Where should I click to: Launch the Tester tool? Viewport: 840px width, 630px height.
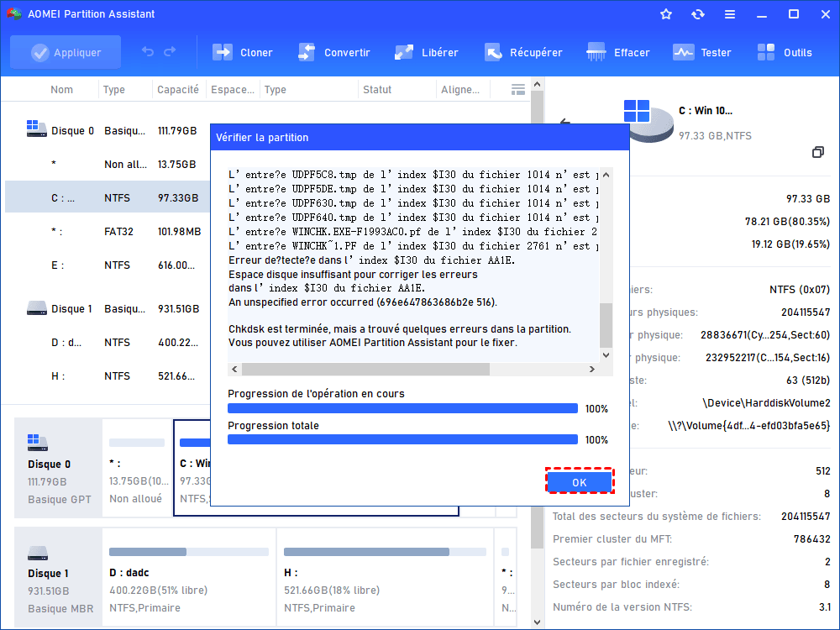pos(684,52)
